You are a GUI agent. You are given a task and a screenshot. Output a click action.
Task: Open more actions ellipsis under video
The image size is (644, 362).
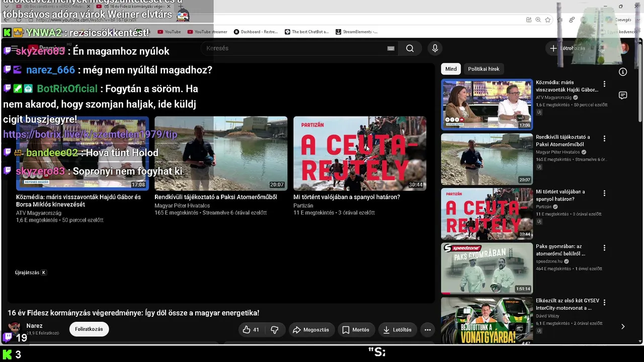point(428,330)
